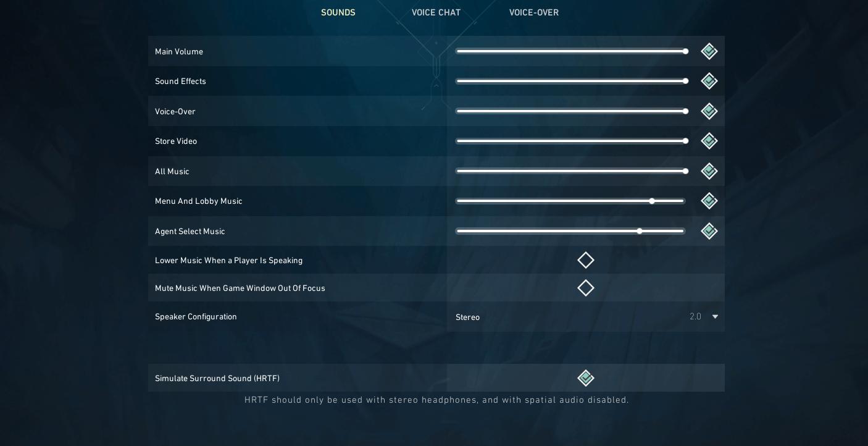Enable Lower Music When a Player Is Speaking

(586, 260)
